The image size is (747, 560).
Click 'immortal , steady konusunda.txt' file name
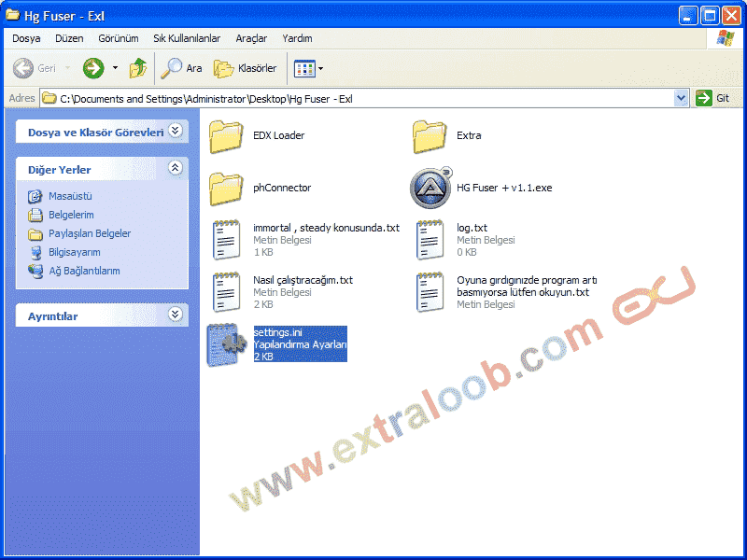[x=326, y=228]
